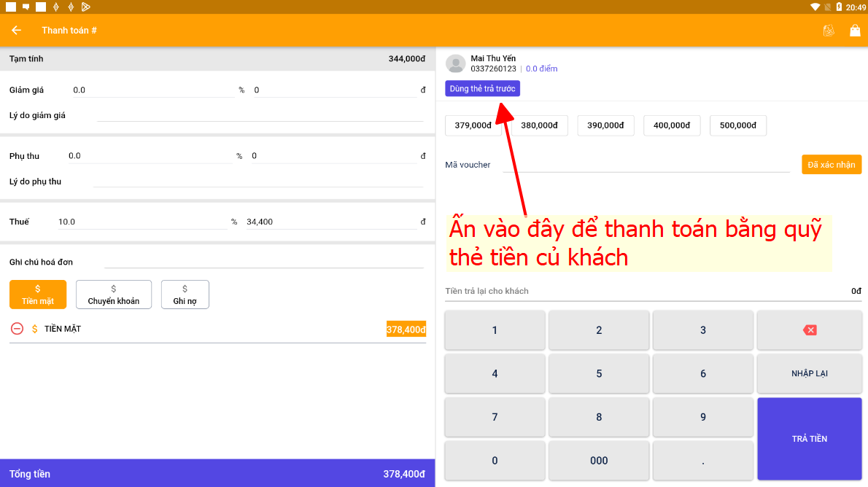Select Tiền mặt payment method
Image resolution: width=868 pixels, height=487 pixels.
point(38,295)
